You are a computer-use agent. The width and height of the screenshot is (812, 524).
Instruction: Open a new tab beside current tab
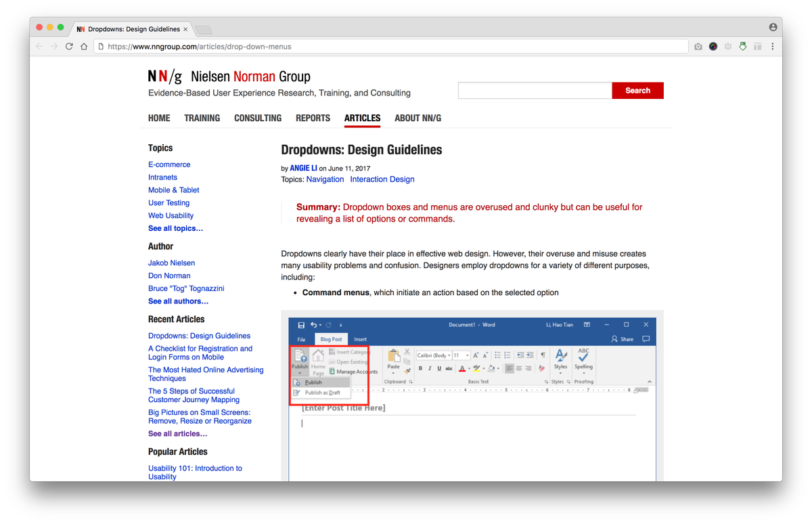[203, 30]
